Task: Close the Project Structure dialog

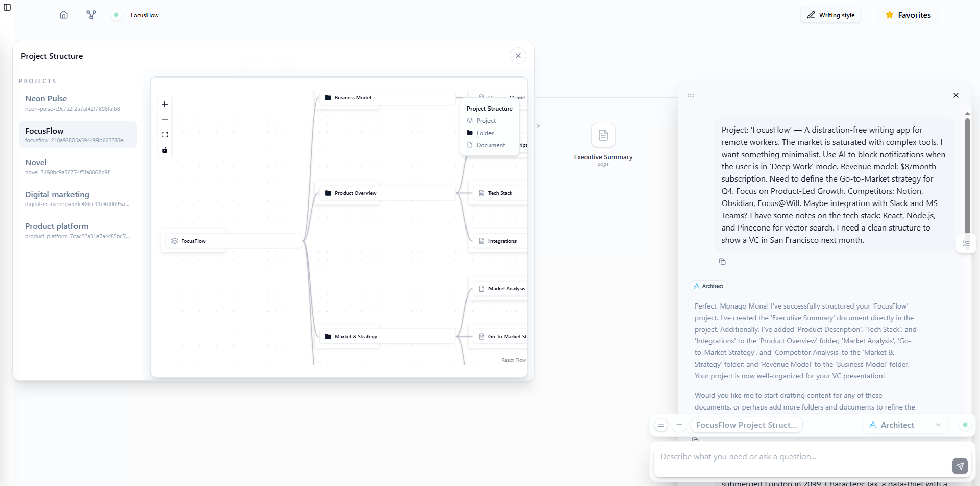Action: pyautogui.click(x=518, y=56)
